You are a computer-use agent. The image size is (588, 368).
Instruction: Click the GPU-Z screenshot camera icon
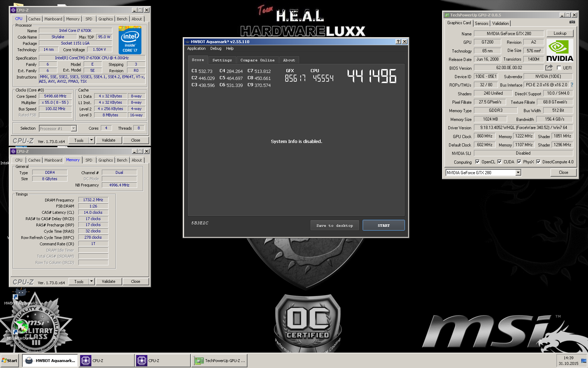[x=572, y=22]
